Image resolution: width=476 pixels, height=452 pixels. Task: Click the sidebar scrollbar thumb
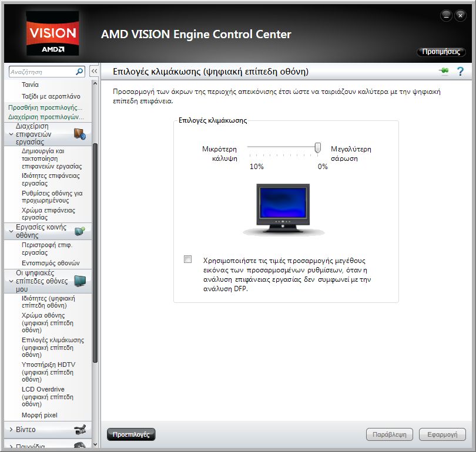click(95, 253)
